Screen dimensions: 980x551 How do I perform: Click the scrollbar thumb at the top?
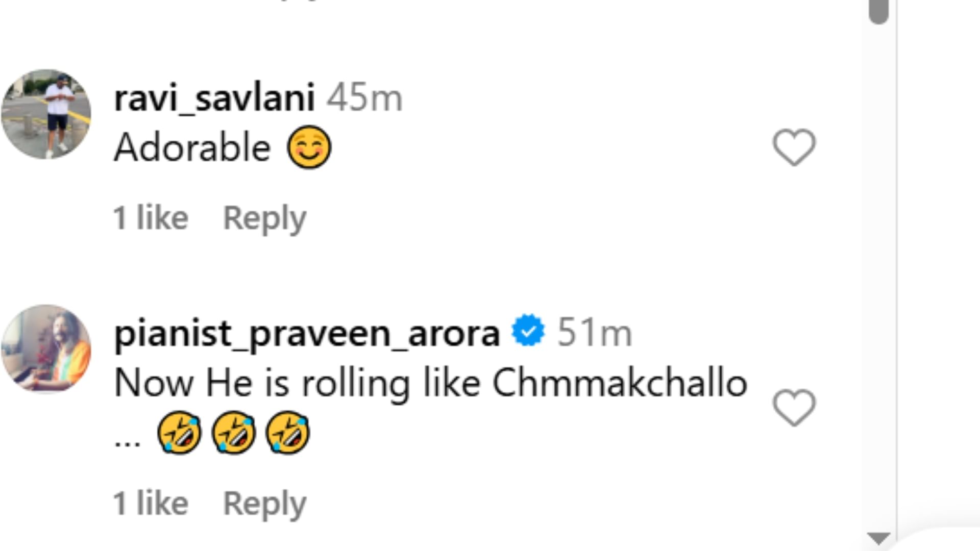[x=879, y=10]
